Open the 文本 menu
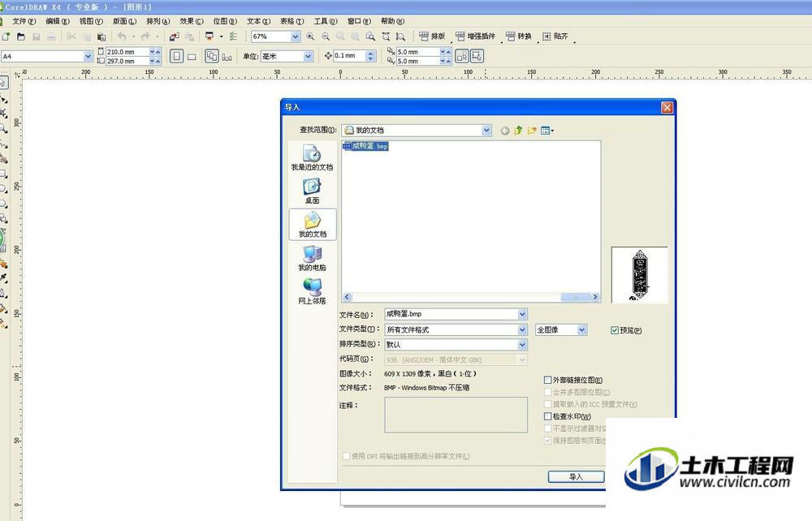 (258, 21)
